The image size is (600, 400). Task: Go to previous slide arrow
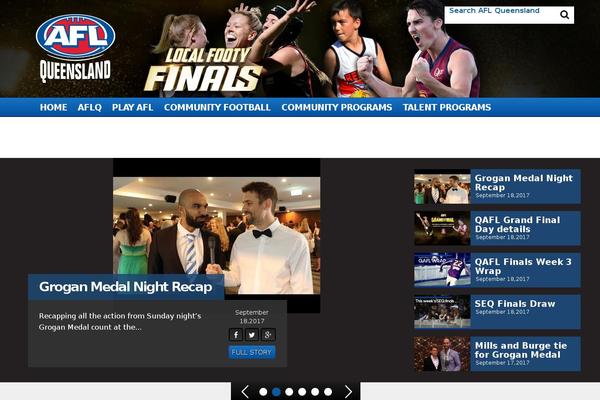tap(245, 392)
